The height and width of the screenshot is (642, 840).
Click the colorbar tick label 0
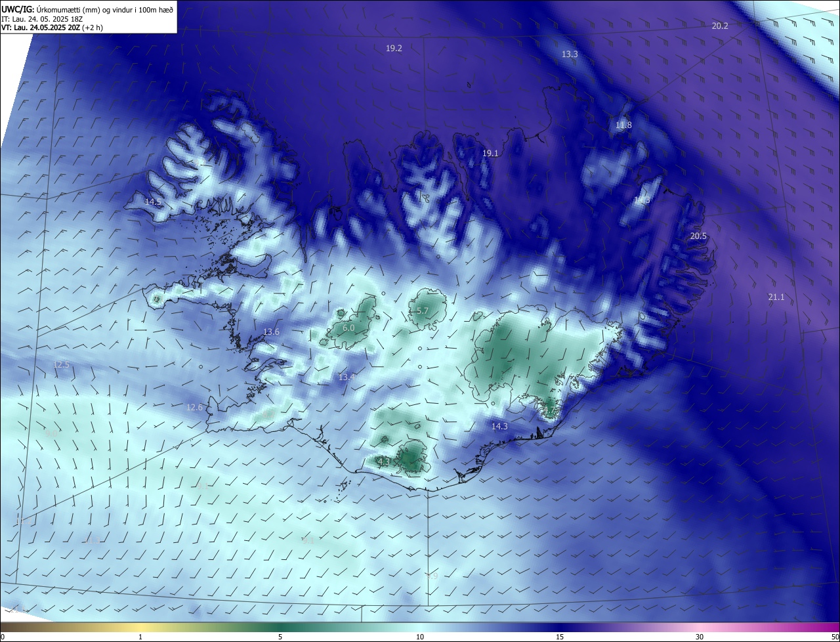click(x=3, y=637)
